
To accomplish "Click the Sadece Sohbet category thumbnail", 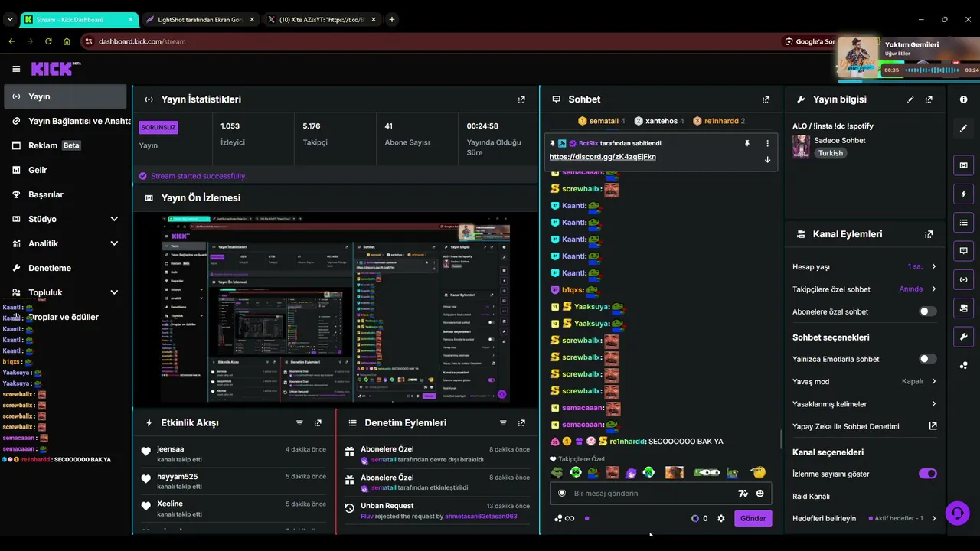I will tap(801, 147).
